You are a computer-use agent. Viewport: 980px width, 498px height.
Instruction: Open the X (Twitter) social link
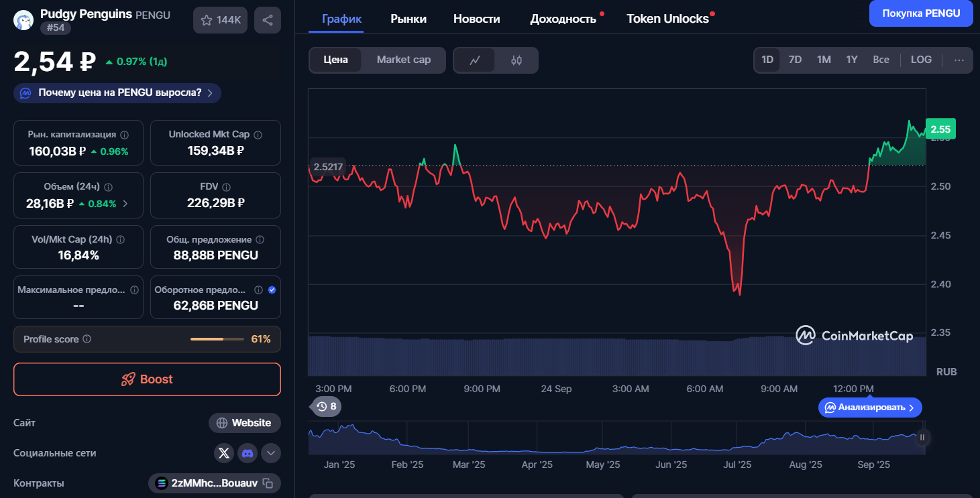(x=224, y=453)
